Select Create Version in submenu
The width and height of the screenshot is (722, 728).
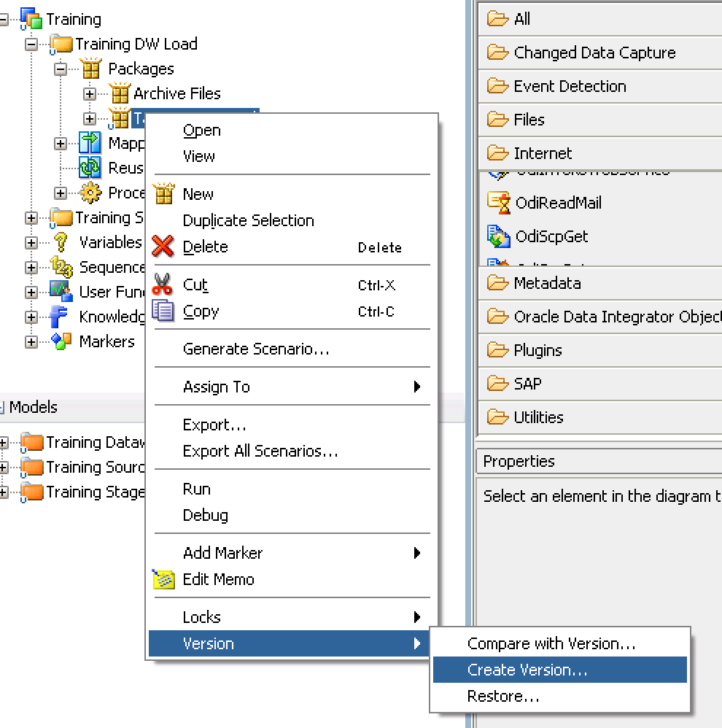[x=559, y=670]
